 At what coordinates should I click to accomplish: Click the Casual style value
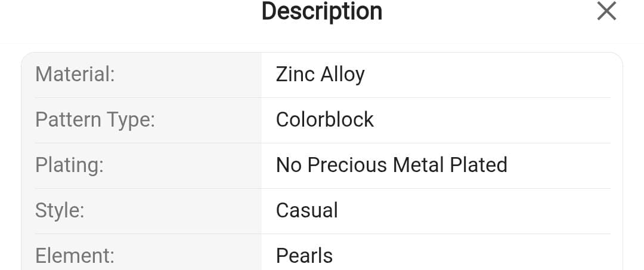coord(306,210)
